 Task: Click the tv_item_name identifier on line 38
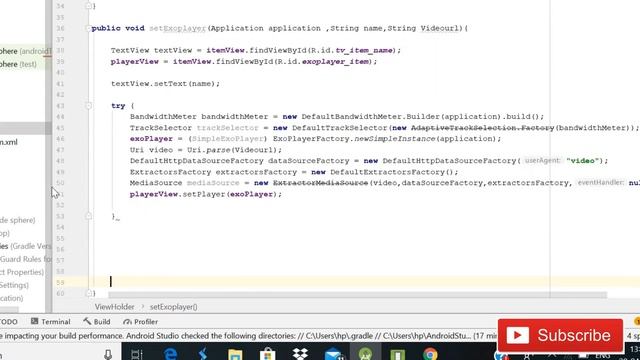pos(364,51)
